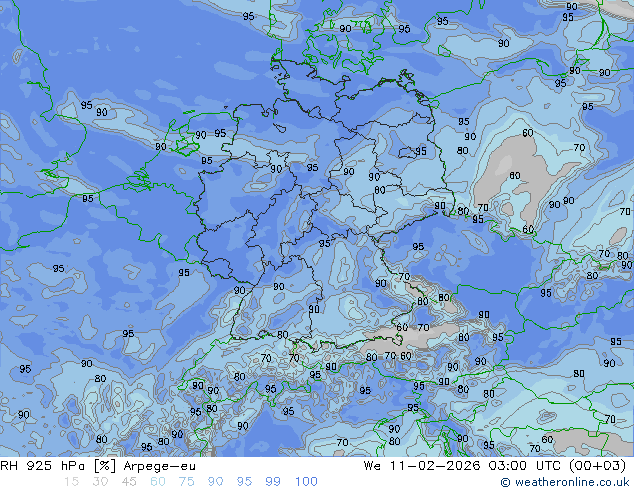This screenshot has width=634, height=490.
Task: Select the legend value "95" in the bottom legend row
Action: point(244,482)
